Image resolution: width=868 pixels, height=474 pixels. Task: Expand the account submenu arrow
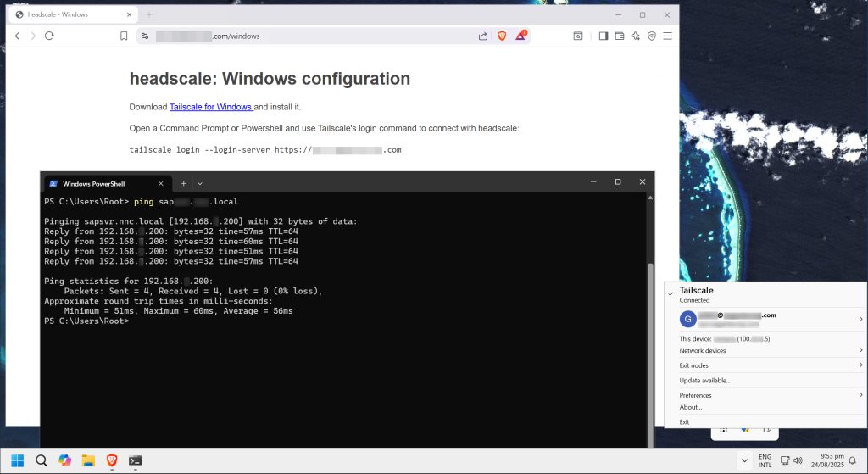(861, 319)
